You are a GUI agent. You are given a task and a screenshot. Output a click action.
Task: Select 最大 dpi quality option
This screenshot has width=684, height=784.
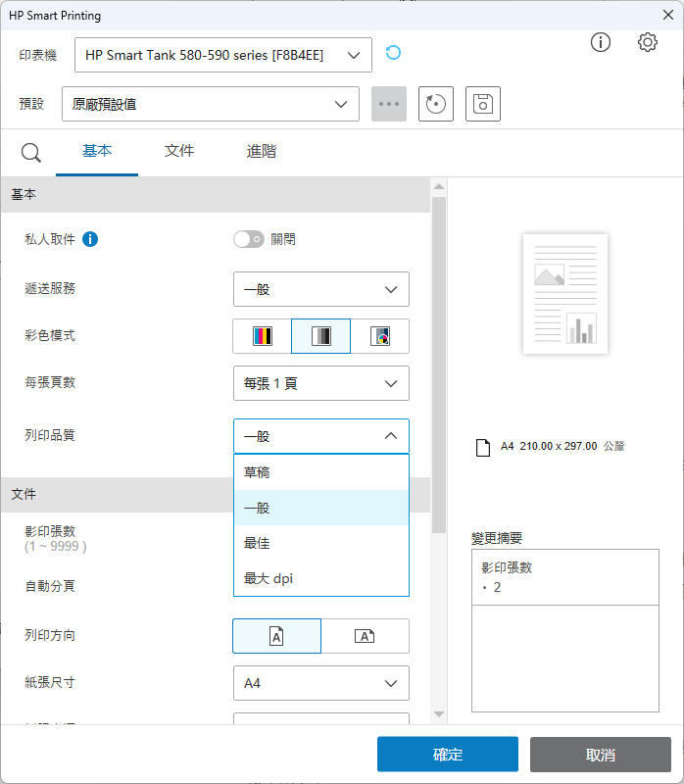[x=321, y=578]
